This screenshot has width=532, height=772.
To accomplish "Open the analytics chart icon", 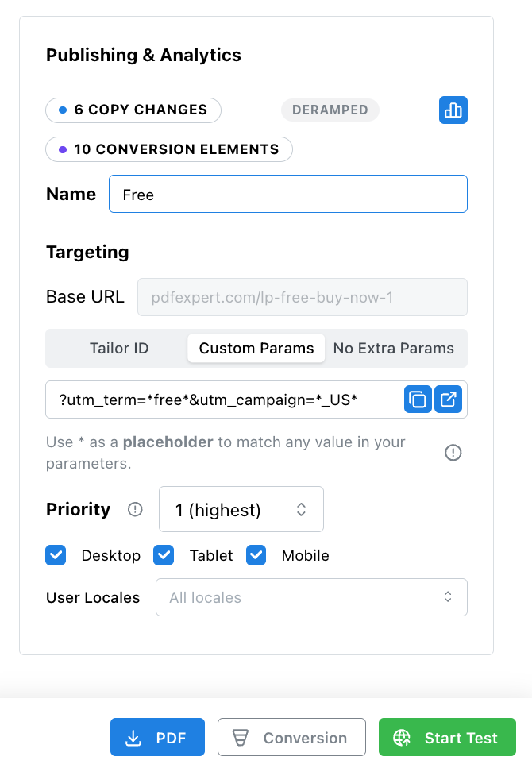I will click(x=453, y=110).
